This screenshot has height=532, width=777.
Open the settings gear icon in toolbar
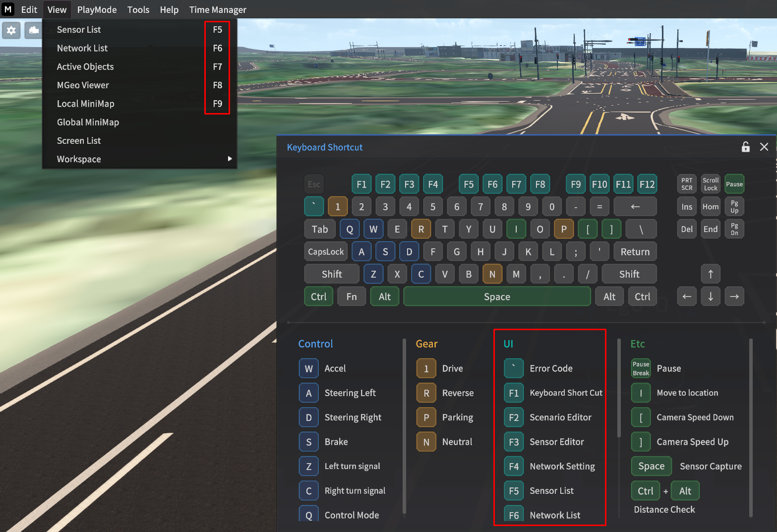[x=11, y=30]
